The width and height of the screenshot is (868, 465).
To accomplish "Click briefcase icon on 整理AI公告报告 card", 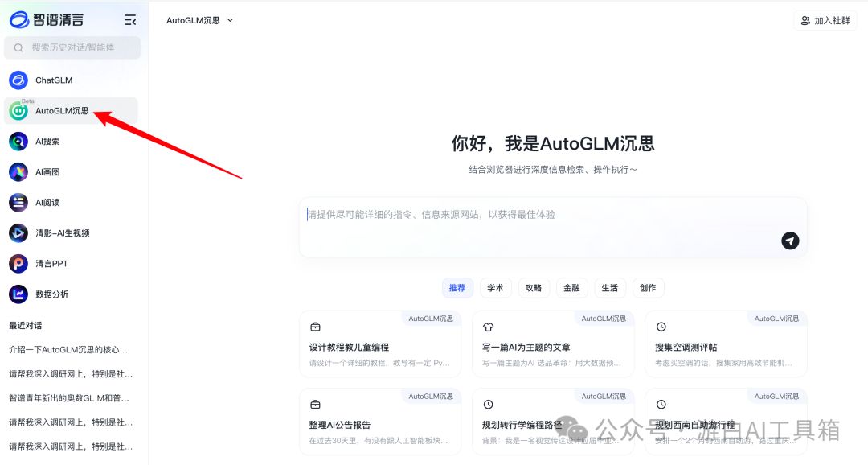I will [x=316, y=405].
